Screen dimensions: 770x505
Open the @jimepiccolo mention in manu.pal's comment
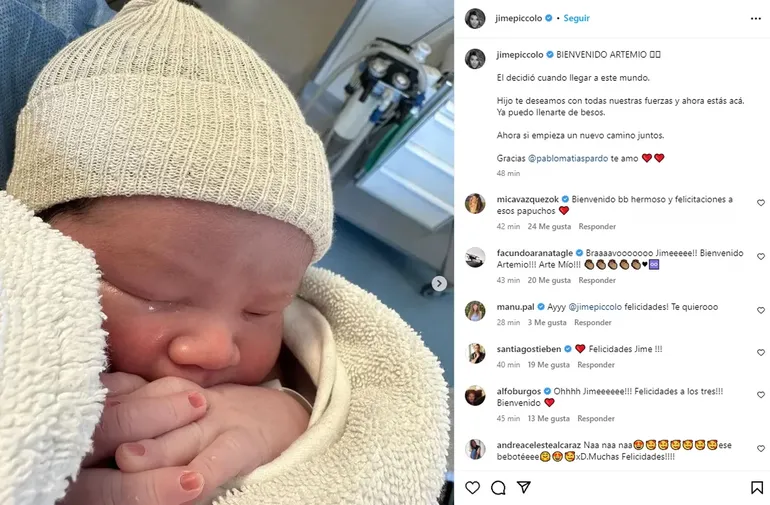[x=595, y=307]
